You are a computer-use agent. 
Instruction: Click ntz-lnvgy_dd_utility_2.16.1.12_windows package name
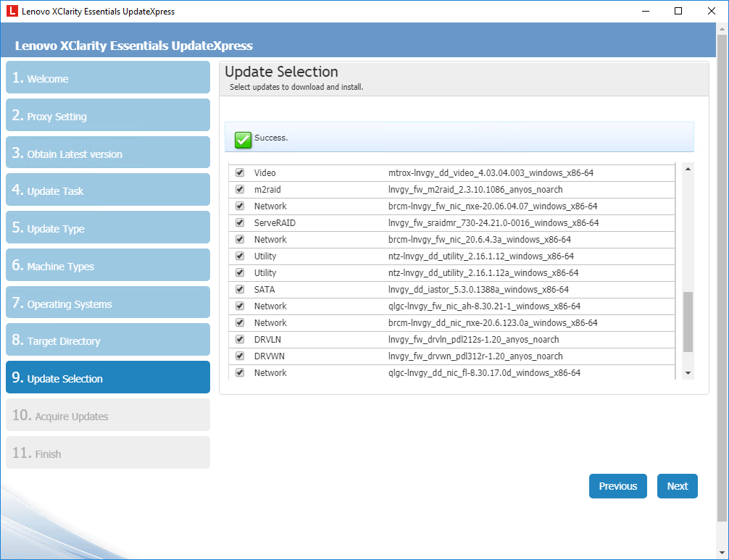[481, 256]
